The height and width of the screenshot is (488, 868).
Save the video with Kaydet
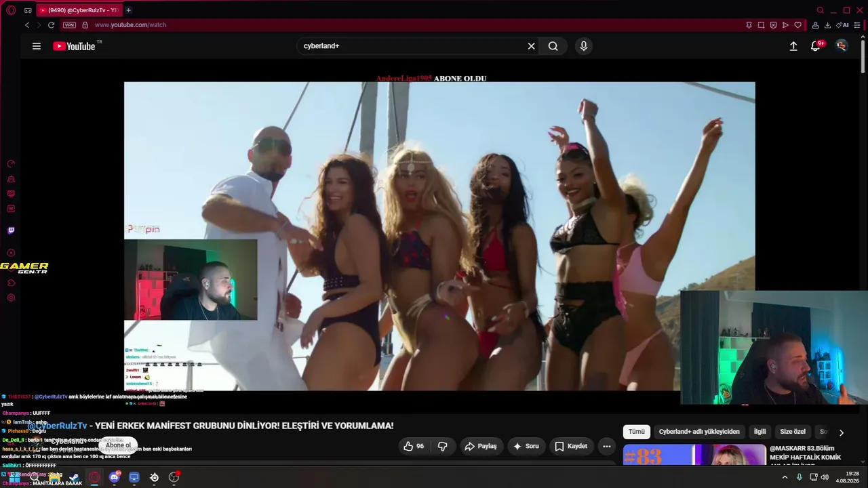tap(571, 446)
